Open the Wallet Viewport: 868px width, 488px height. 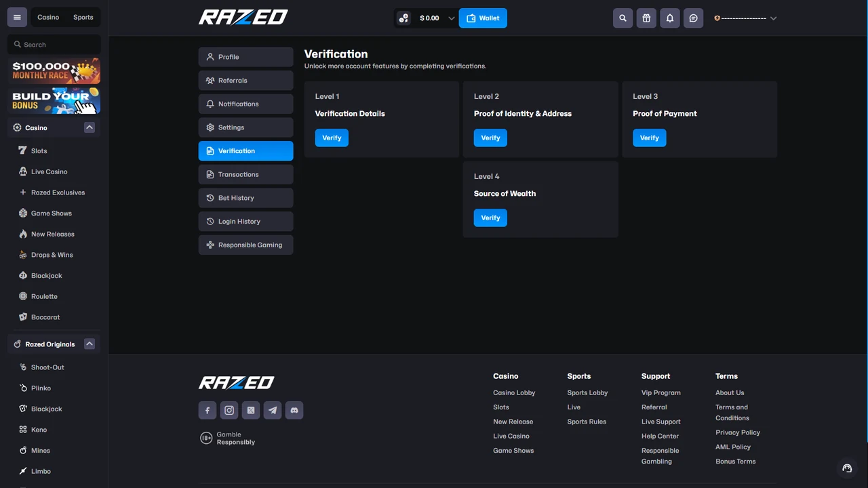point(483,18)
